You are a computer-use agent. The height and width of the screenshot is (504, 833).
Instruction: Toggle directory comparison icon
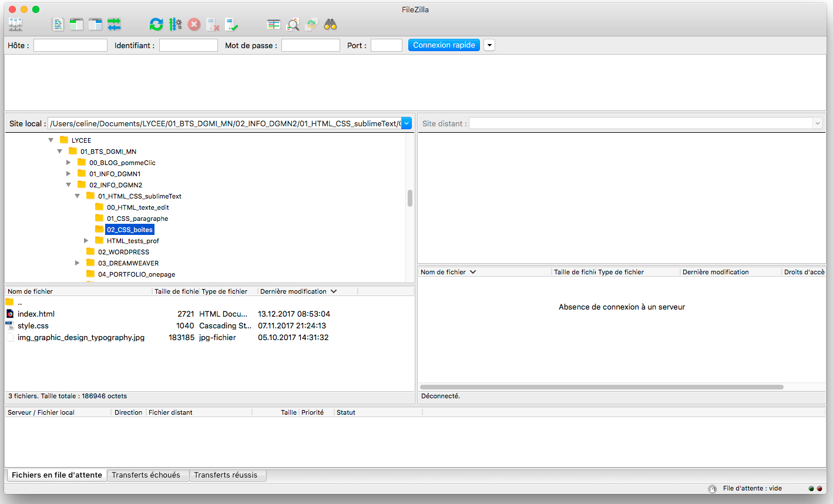click(x=293, y=24)
